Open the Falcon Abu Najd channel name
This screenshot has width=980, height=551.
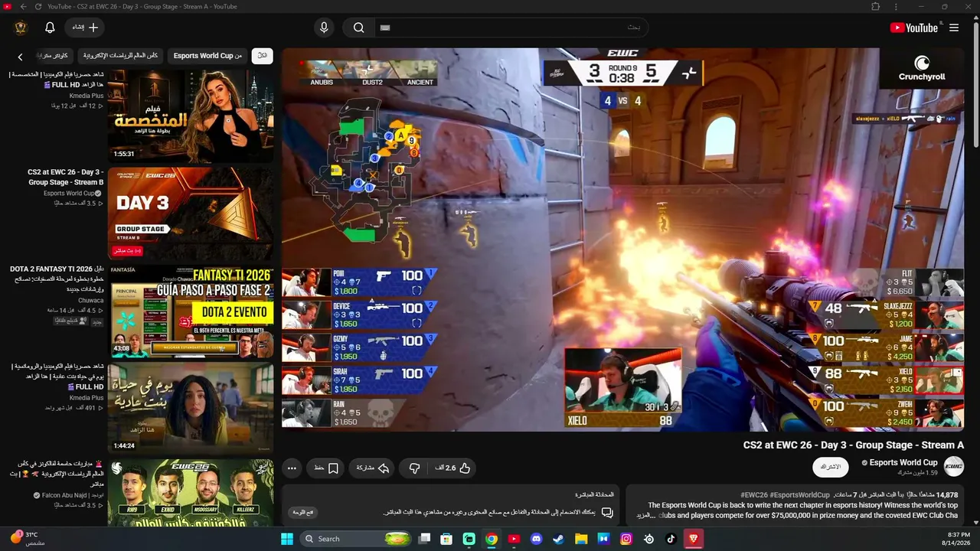(x=73, y=495)
